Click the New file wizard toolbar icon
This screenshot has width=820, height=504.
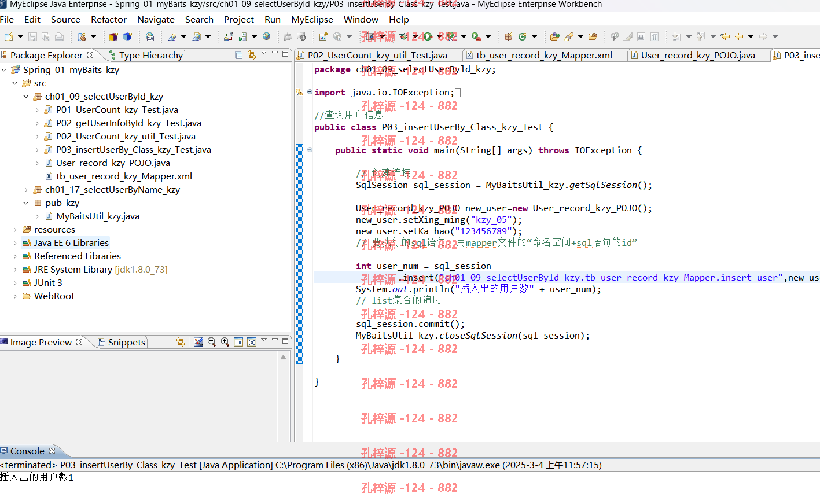click(x=9, y=36)
